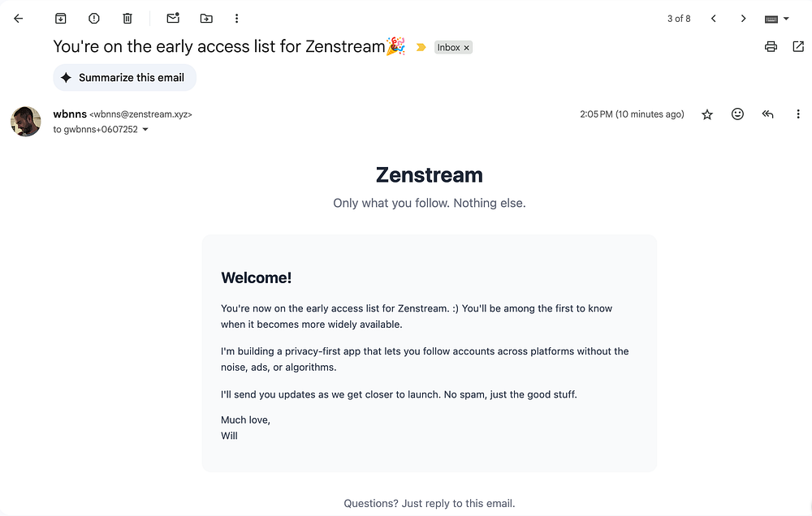The width and height of the screenshot is (812, 516).
Task: Archive this Zenstream email
Action: coord(61,18)
